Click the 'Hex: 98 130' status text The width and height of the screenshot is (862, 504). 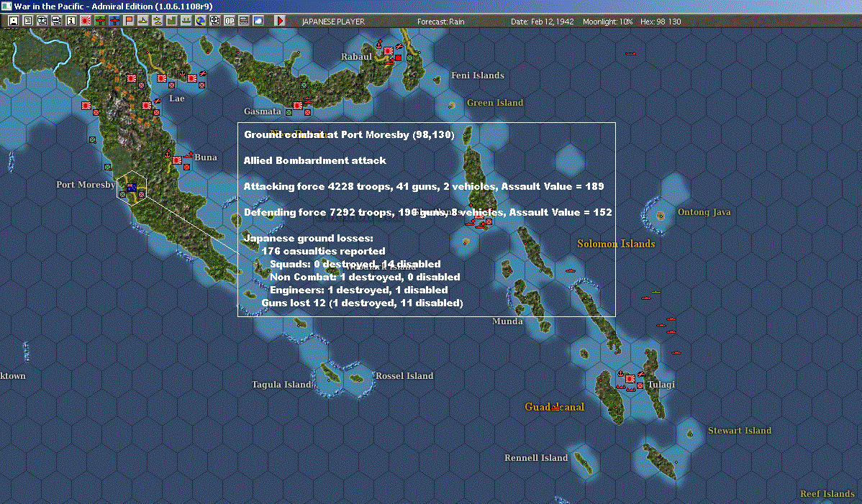pos(661,22)
